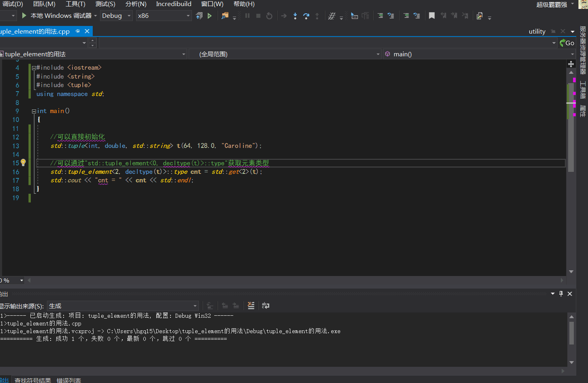Click the find-in-files folder search icon

tap(225, 16)
